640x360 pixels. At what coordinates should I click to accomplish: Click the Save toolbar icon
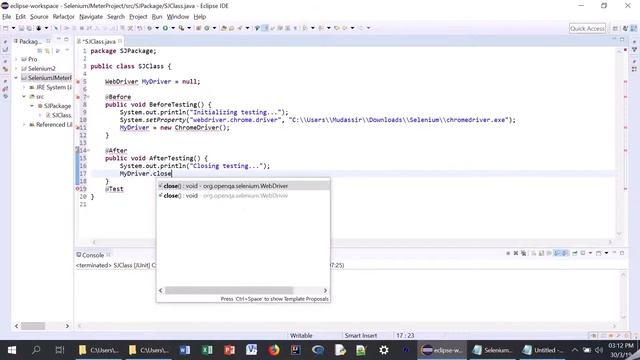(21, 28)
